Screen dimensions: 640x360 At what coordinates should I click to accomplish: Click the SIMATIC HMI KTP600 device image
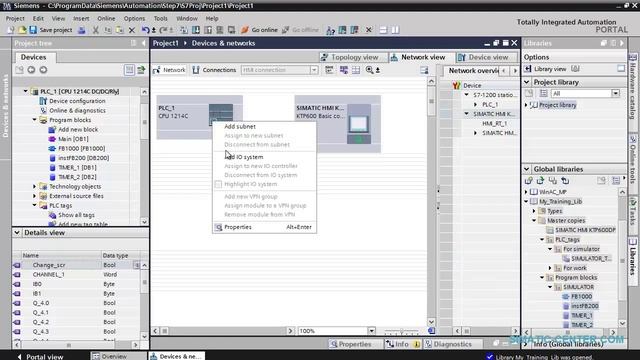pos(359,124)
